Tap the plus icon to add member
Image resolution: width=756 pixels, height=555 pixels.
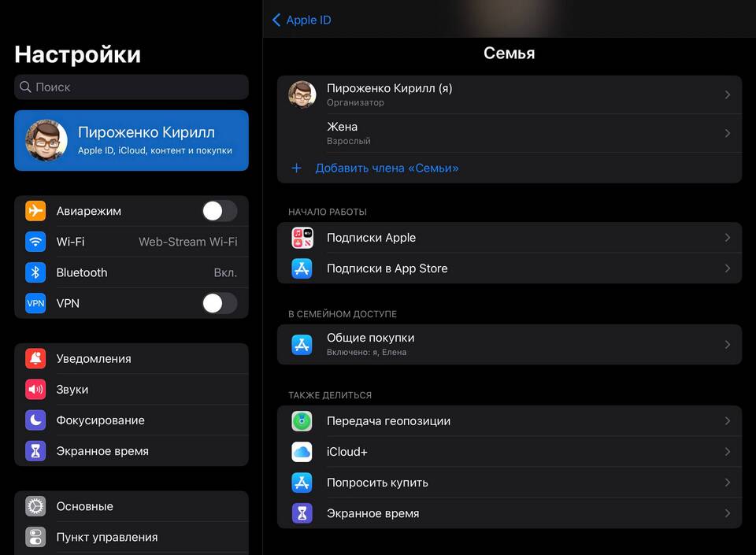[x=297, y=168]
